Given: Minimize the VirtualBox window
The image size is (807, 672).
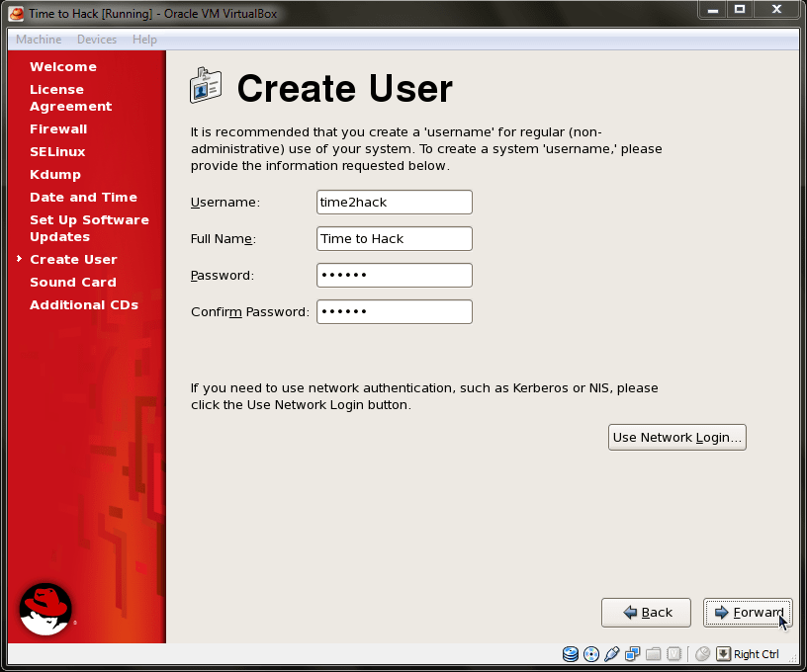Looking at the screenshot, I should 712,9.
